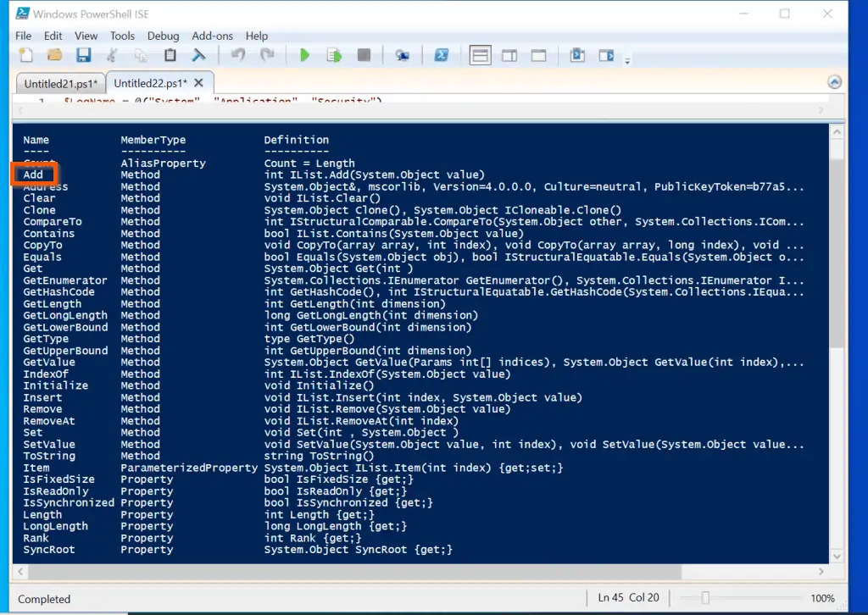Click the CopyTo method name
Image resolution: width=868 pixels, height=615 pixels.
click(42, 245)
